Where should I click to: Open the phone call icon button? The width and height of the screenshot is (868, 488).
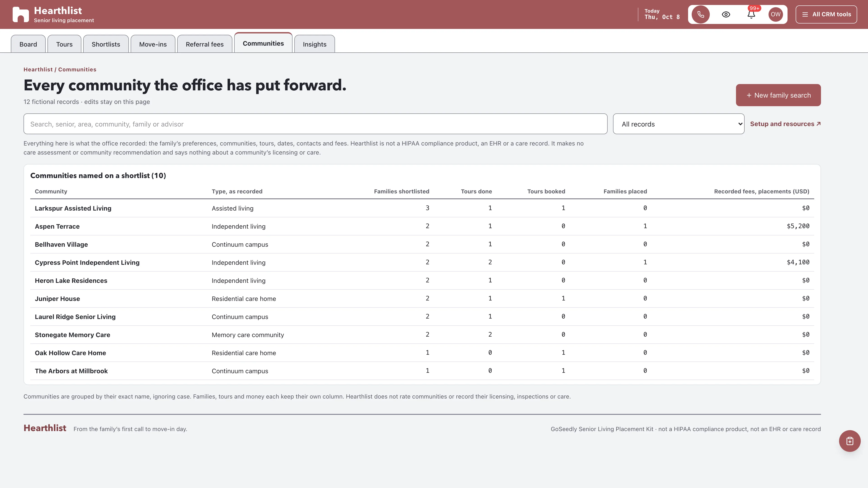point(701,14)
